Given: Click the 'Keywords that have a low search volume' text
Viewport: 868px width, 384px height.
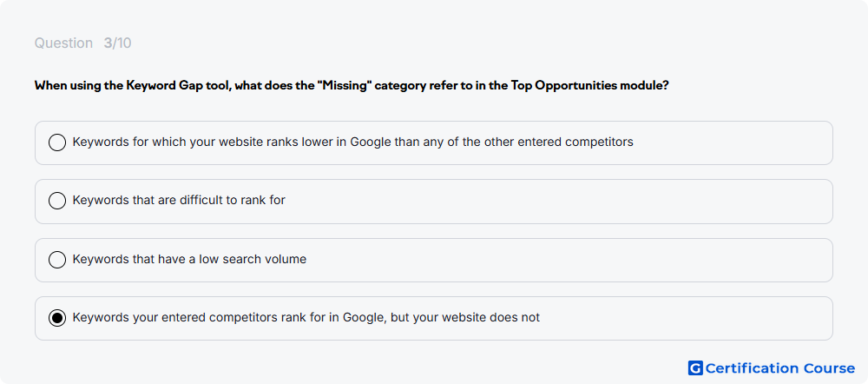Looking at the screenshot, I should click(189, 259).
